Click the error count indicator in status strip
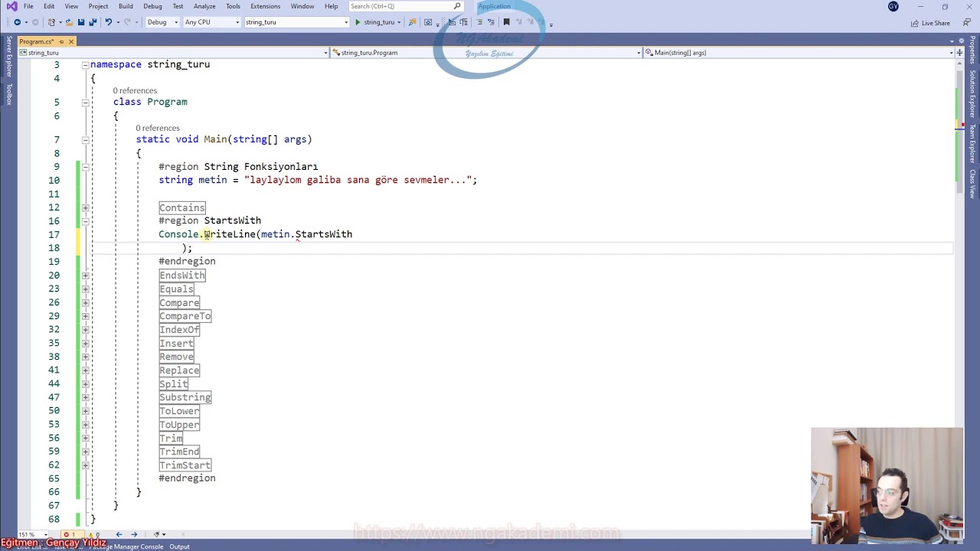 tap(70, 534)
